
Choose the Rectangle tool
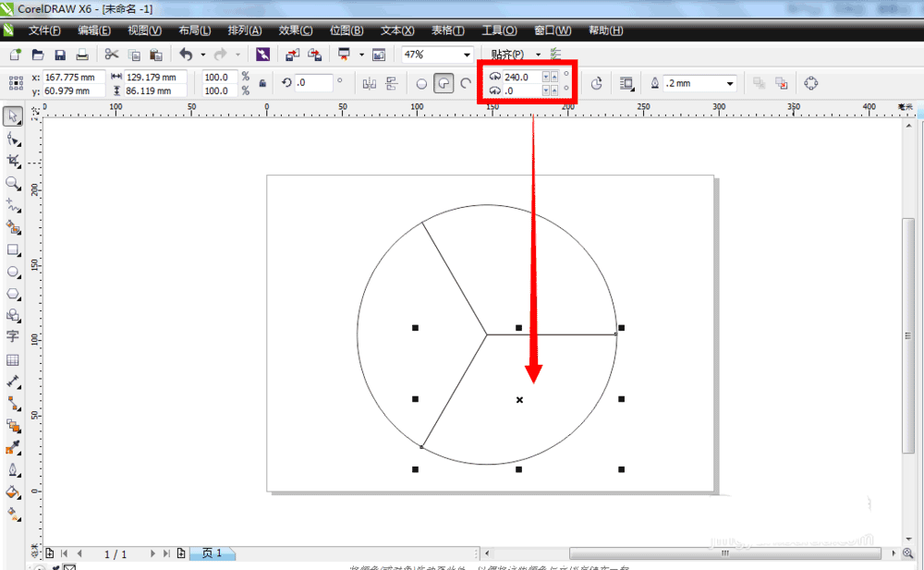(13, 249)
